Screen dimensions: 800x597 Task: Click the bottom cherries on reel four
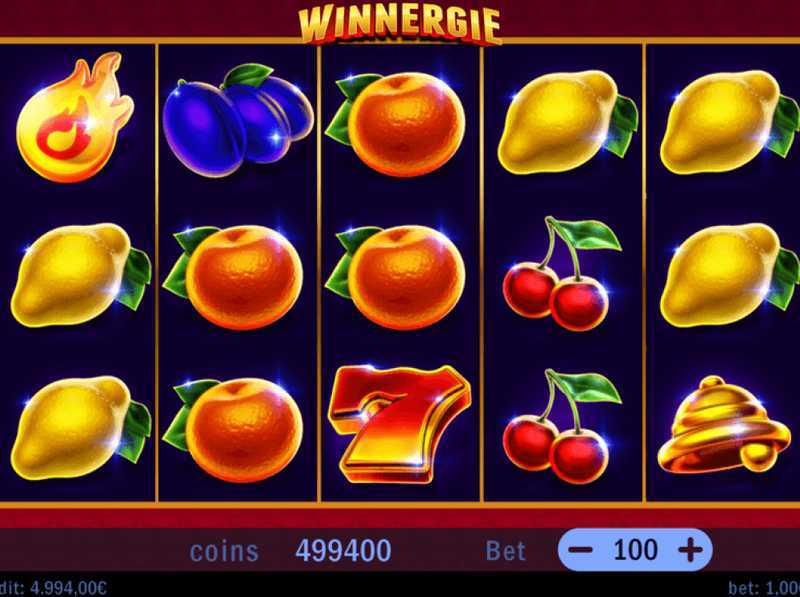tap(562, 427)
